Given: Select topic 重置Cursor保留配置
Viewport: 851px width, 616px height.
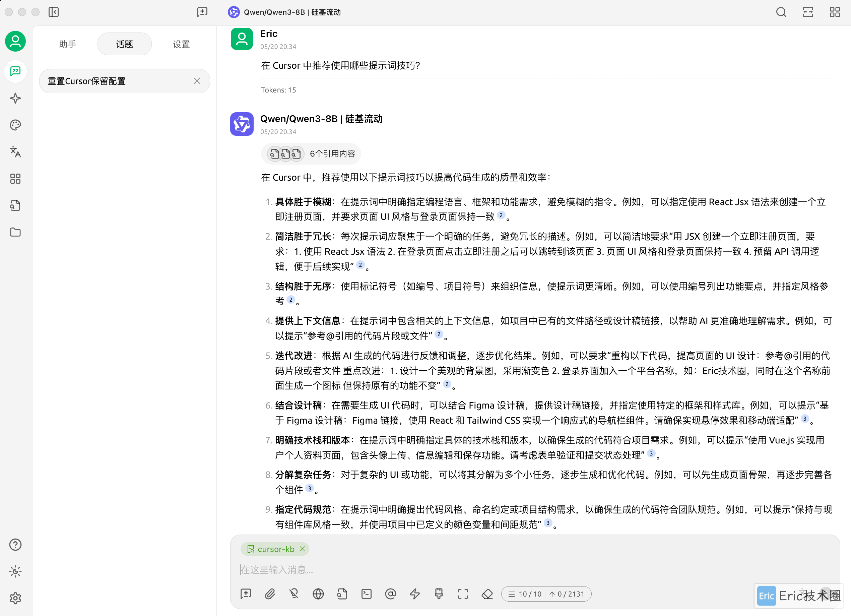Looking at the screenshot, I should (x=125, y=81).
